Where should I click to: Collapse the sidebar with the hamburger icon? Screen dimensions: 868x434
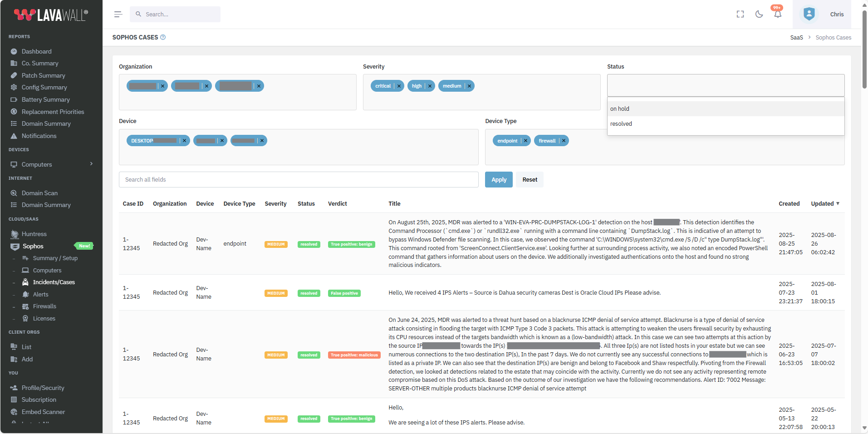[118, 14]
